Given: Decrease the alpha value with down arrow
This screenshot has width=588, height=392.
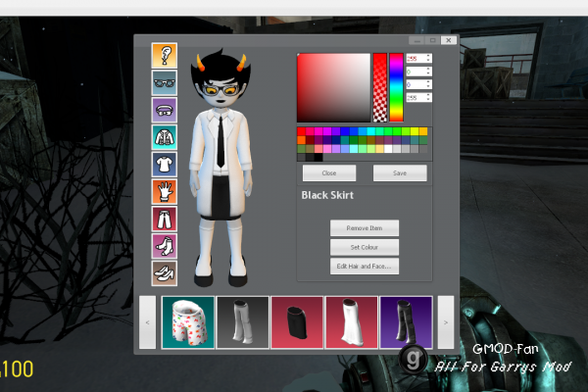Looking at the screenshot, I should tap(428, 99).
